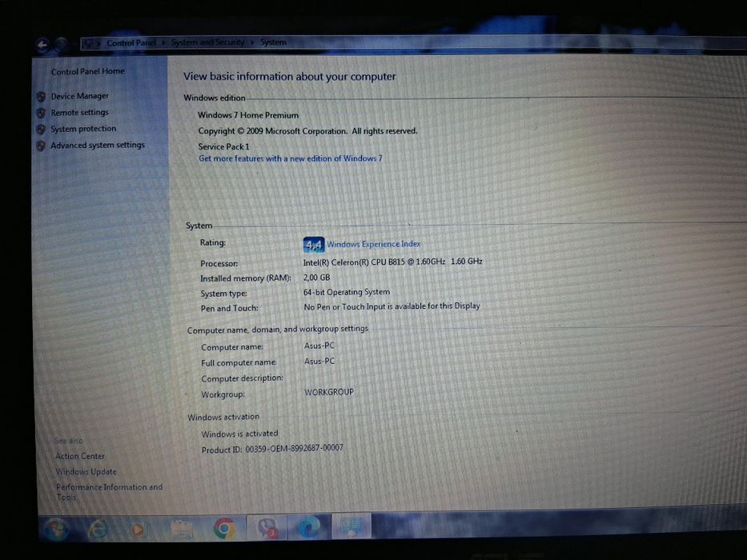
Task: Click the 4.4 rating badge
Action: point(314,245)
